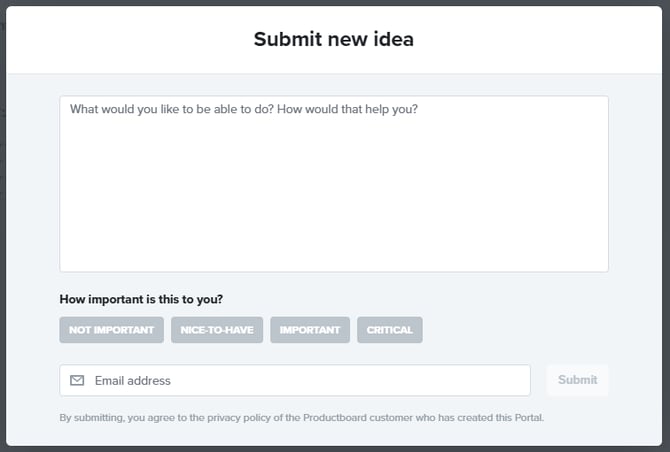Click the 'How important is this to you?' label
This screenshot has width=670, height=452.
141,299
